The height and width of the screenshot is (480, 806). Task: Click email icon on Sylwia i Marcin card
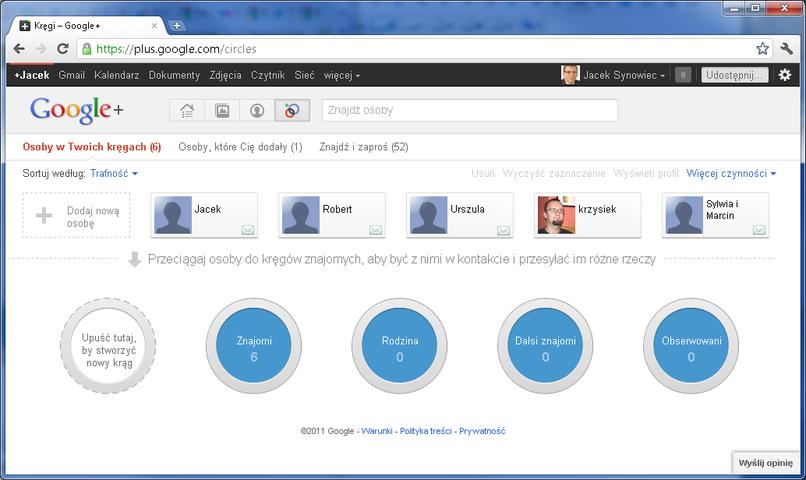pyautogui.click(x=759, y=230)
